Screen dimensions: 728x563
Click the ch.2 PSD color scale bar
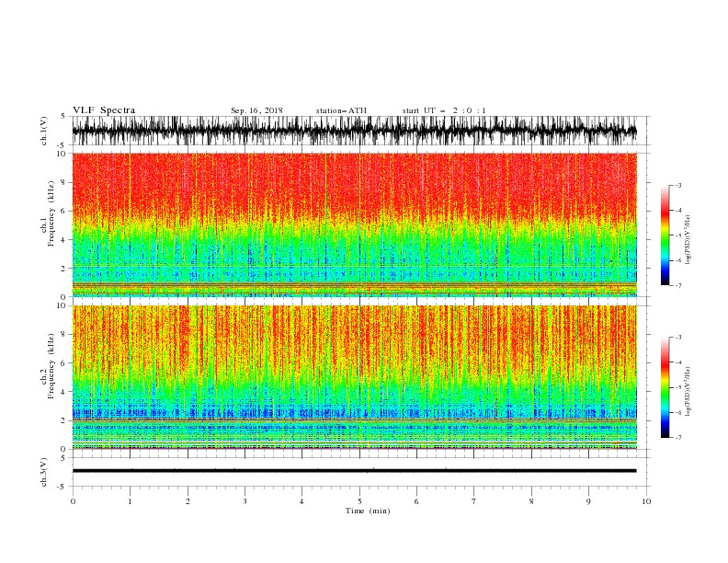point(665,387)
